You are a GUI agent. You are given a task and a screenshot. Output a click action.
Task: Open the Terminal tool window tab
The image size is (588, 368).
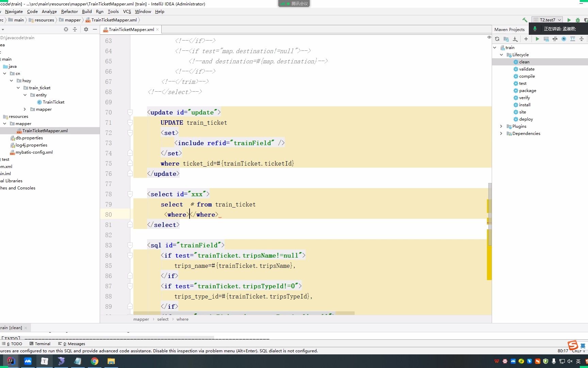40,344
